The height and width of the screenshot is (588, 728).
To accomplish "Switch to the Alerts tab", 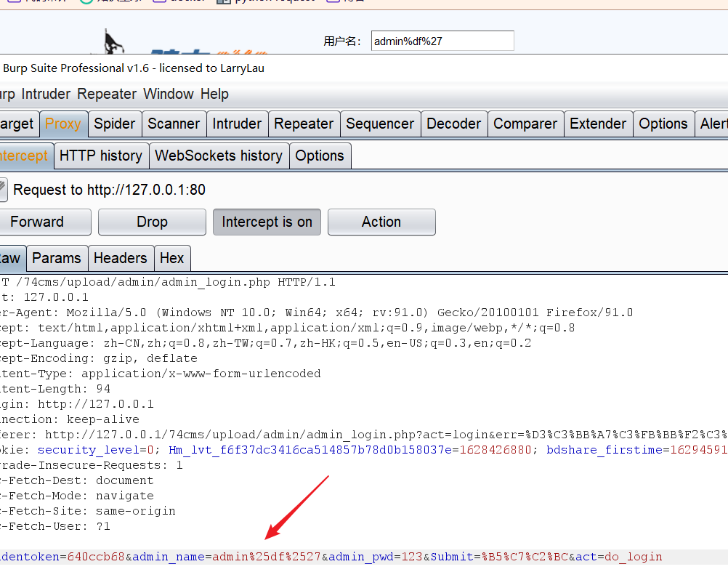I will click(712, 124).
